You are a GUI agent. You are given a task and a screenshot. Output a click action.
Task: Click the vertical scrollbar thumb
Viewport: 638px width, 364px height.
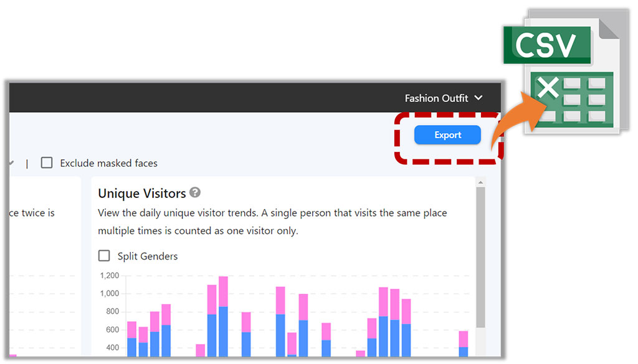(x=480, y=255)
